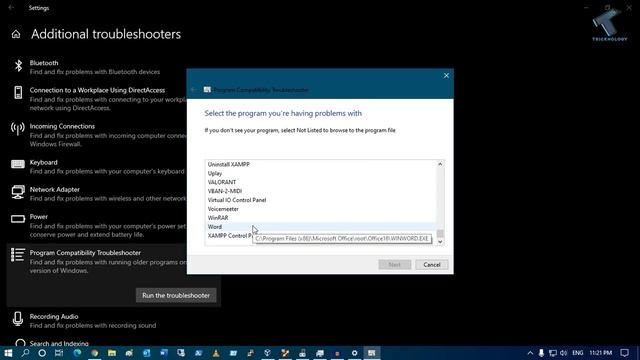Open the notification center icon
Screen dimensions: 640x360
(x=624, y=353)
